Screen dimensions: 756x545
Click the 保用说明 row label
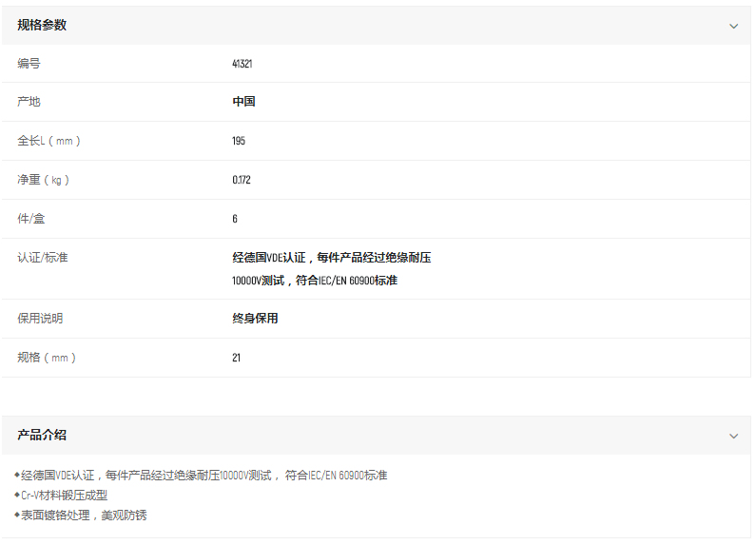(40, 319)
